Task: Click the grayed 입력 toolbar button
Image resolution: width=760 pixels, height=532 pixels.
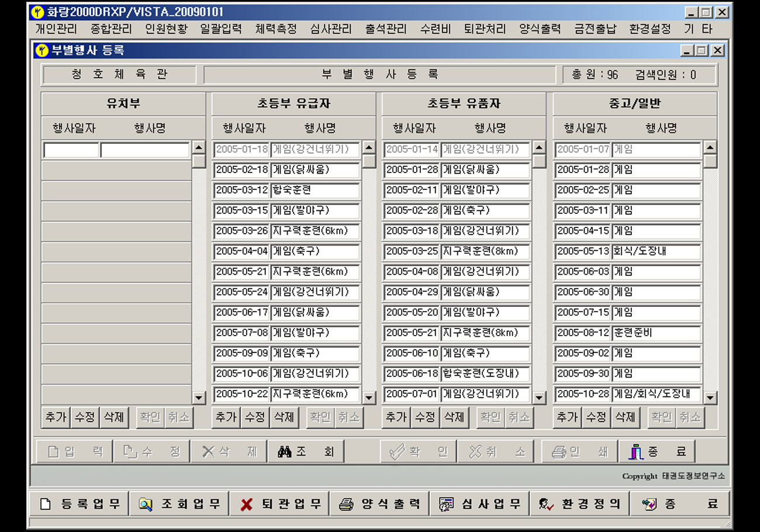Action: (75, 451)
